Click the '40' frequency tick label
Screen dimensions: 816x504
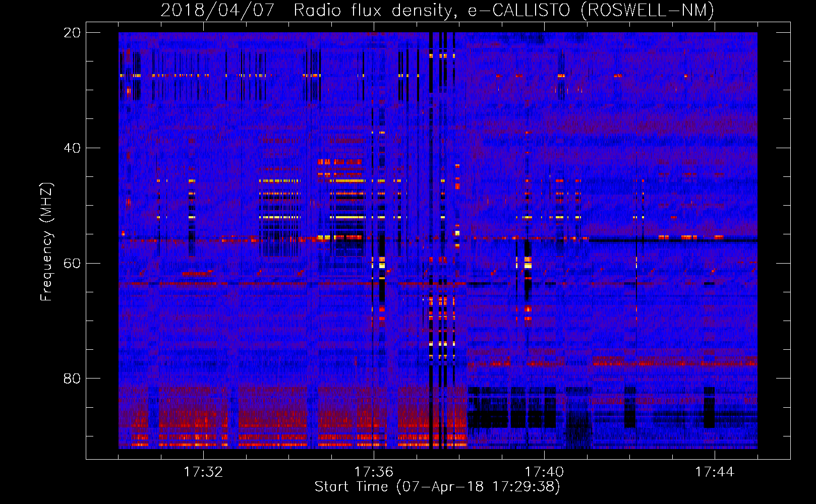tap(72, 148)
